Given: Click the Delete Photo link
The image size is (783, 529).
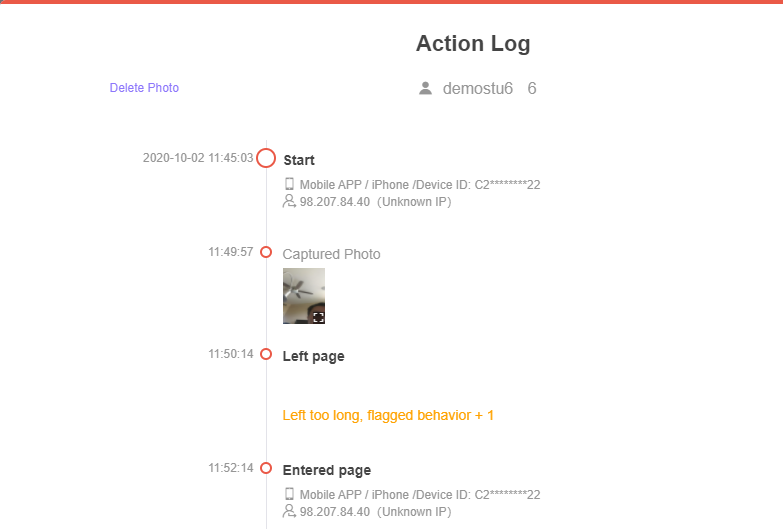Looking at the screenshot, I should tap(144, 88).
